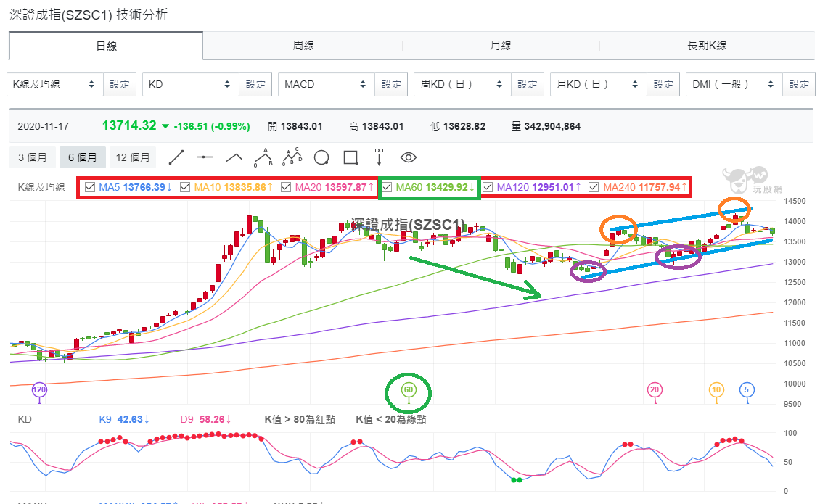Open the DMI (一般) indicator dropdown
This screenshot has width=820, height=504.
click(x=734, y=84)
